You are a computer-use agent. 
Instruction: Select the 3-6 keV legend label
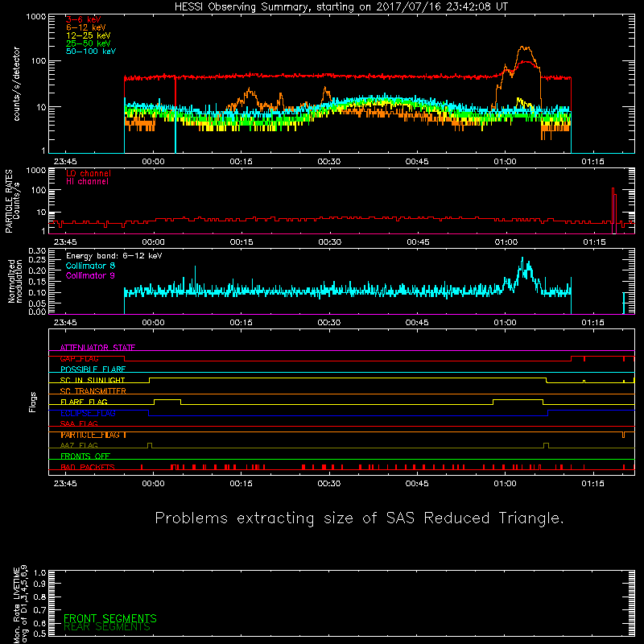tap(84, 19)
